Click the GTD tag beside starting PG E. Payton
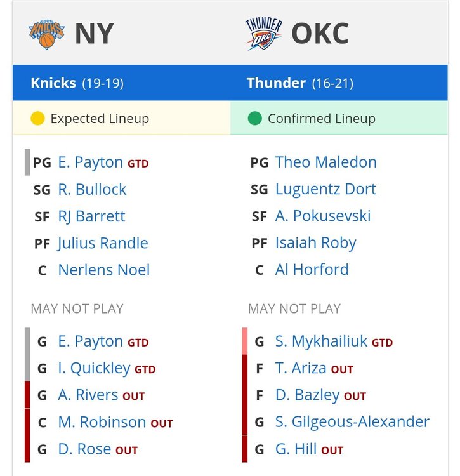The image size is (460, 476). (x=138, y=164)
